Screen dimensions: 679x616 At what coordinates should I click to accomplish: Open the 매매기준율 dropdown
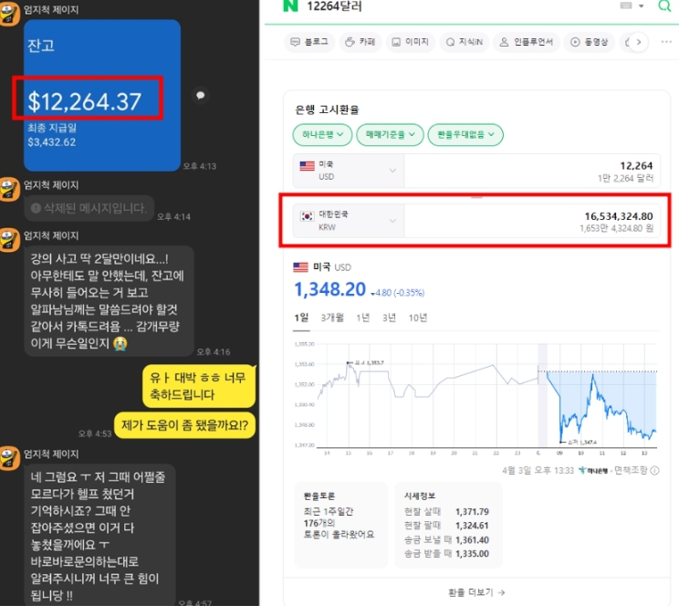pyautogui.click(x=390, y=135)
